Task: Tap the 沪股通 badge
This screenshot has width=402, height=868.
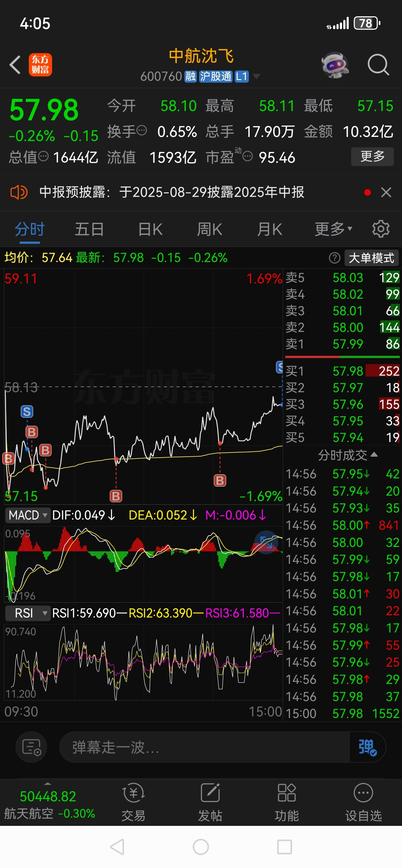Action: [x=215, y=77]
